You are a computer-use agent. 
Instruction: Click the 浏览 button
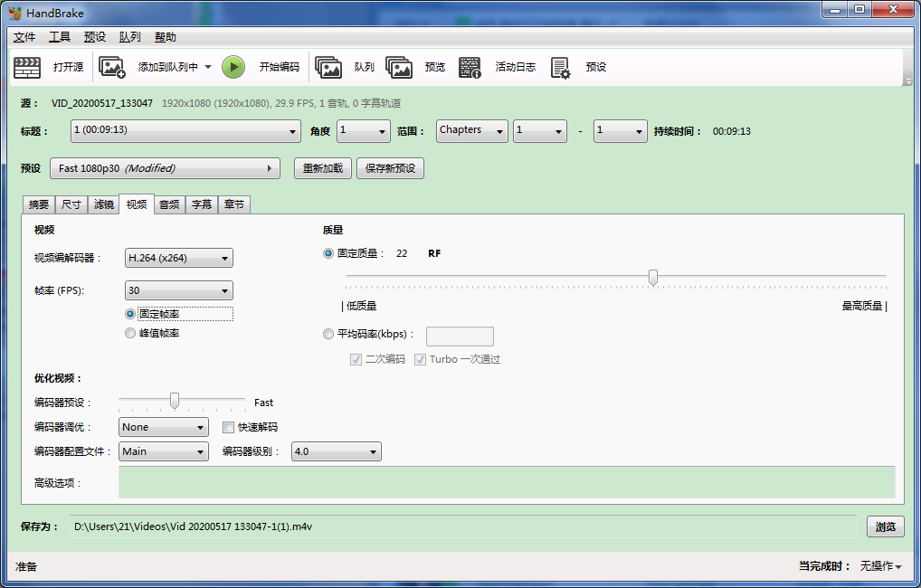(885, 526)
